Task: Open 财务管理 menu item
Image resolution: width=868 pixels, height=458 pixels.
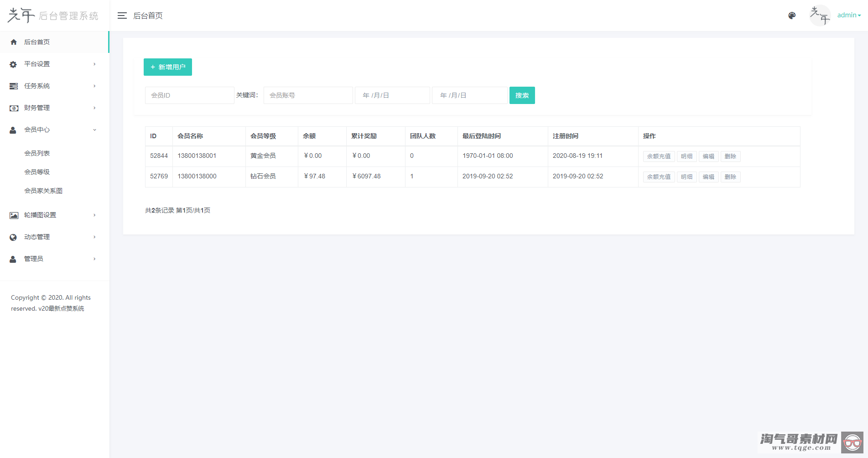Action: pyautogui.click(x=54, y=108)
